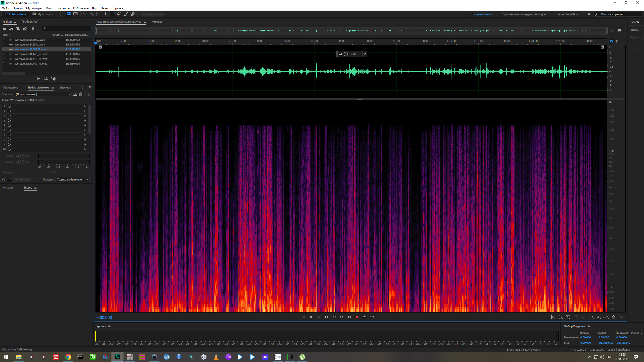Open the Process dropdown Только выбранные

[x=72, y=179]
